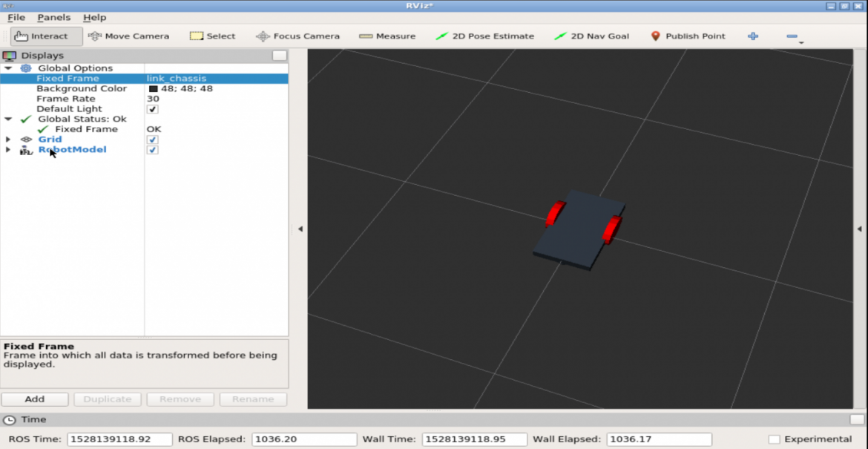Open the Help menu
The image size is (868, 449).
click(94, 18)
